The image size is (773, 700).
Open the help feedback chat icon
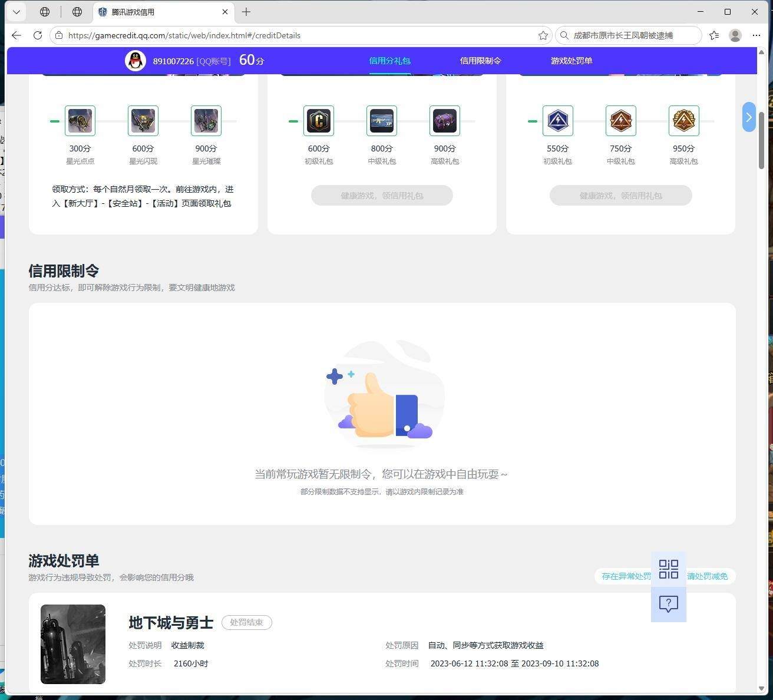click(x=669, y=604)
